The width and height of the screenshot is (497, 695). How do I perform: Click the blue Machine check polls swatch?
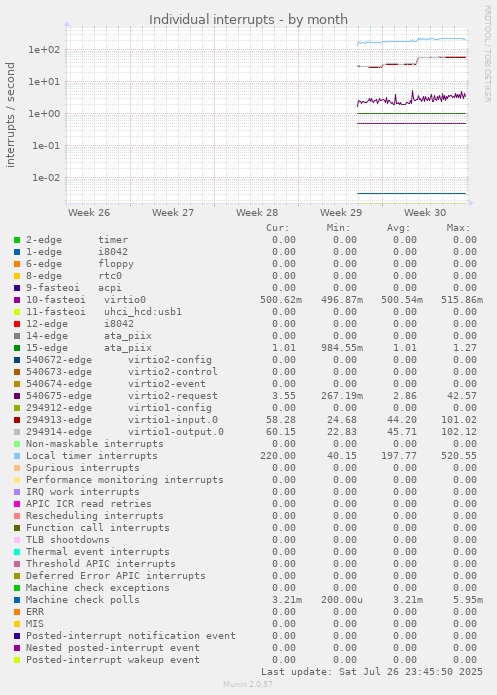point(17,600)
